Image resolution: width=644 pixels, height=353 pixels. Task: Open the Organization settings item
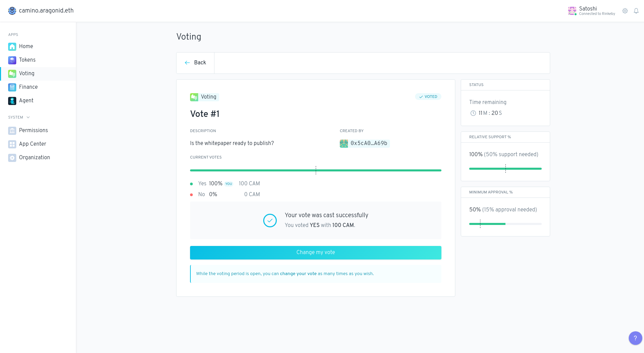coord(34,158)
